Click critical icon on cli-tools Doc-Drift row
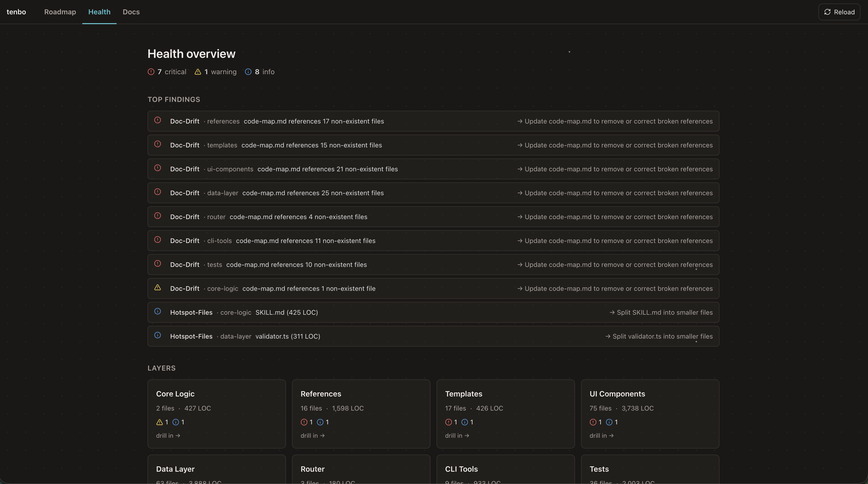 tap(157, 240)
